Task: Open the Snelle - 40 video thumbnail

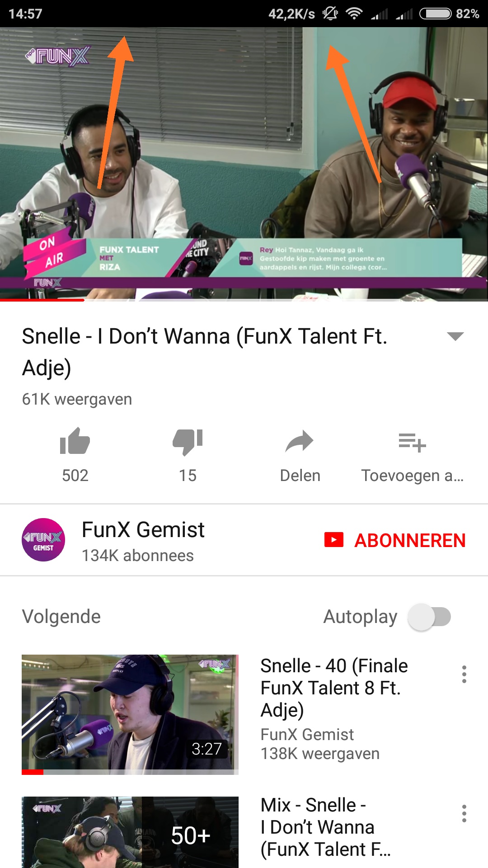Action: click(x=130, y=715)
